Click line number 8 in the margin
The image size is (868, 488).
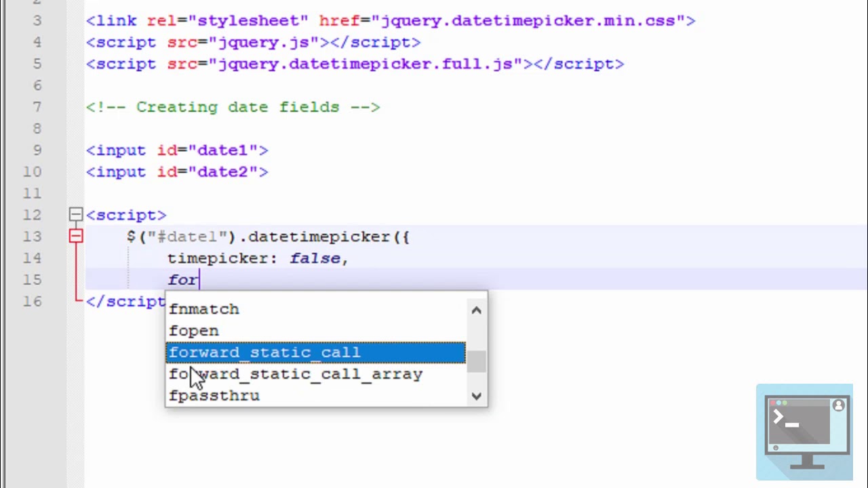point(36,129)
